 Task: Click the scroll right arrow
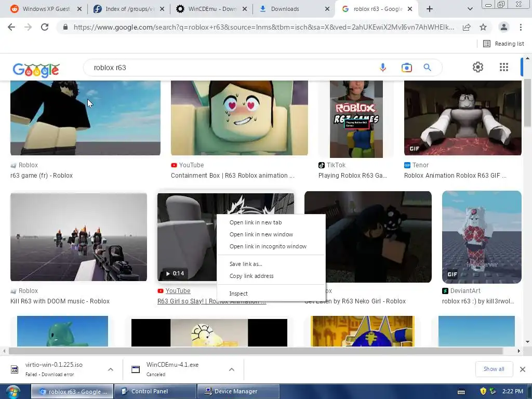(x=519, y=351)
